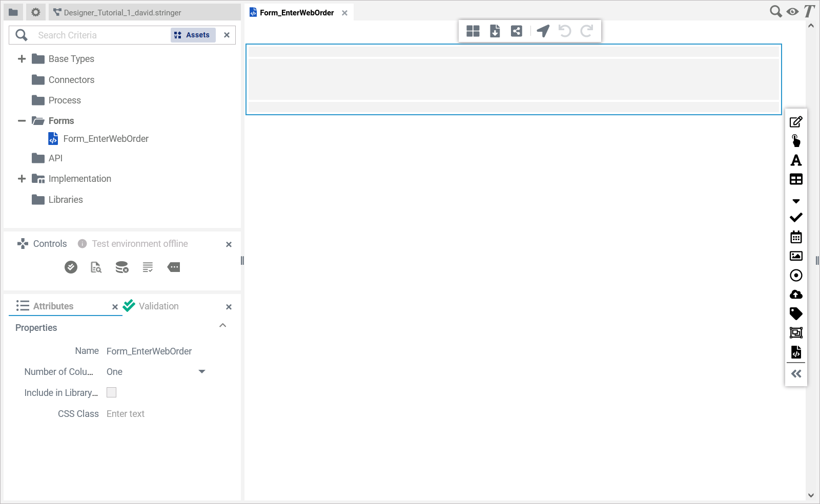Toggle the Include in Library checkbox

pos(111,392)
